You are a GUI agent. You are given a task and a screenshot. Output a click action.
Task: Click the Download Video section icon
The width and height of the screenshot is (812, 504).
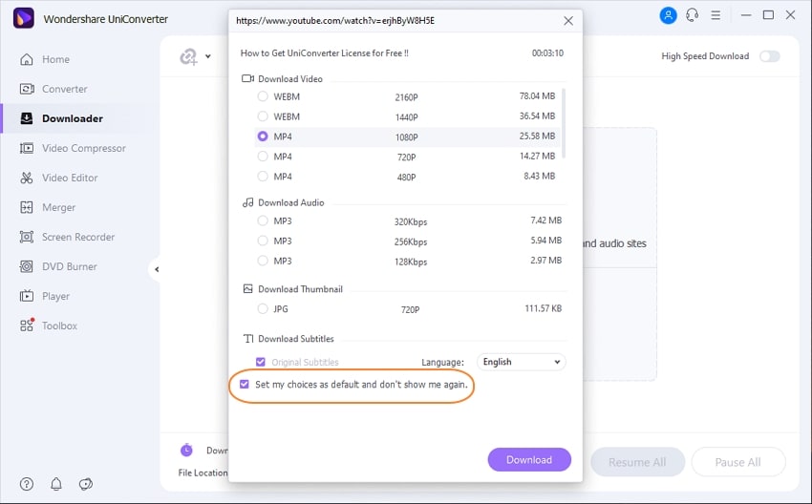(x=247, y=78)
